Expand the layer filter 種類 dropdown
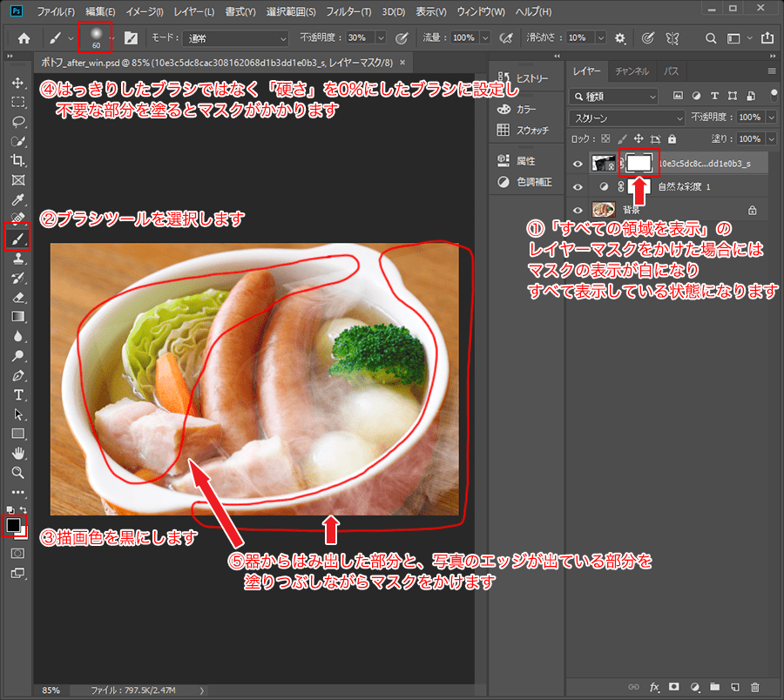 pyautogui.click(x=615, y=96)
